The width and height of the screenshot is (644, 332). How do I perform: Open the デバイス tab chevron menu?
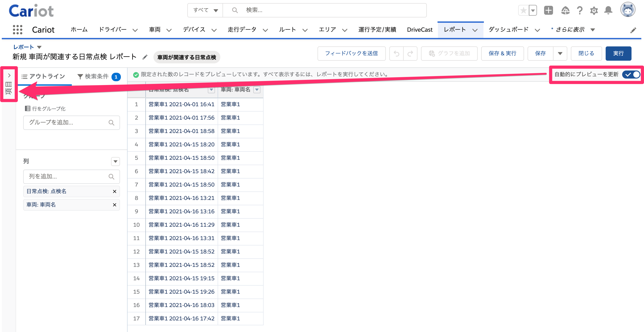(214, 30)
